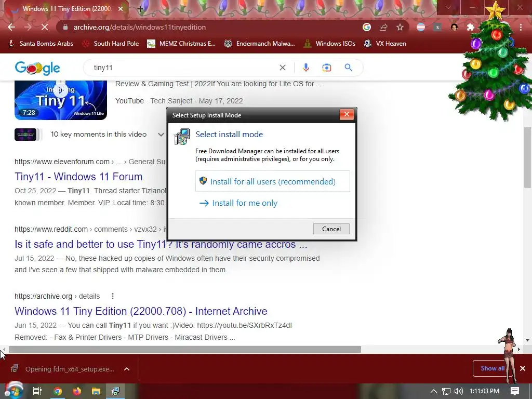Open the notification center icon
The height and width of the screenshot is (399, 532).
[x=515, y=391]
